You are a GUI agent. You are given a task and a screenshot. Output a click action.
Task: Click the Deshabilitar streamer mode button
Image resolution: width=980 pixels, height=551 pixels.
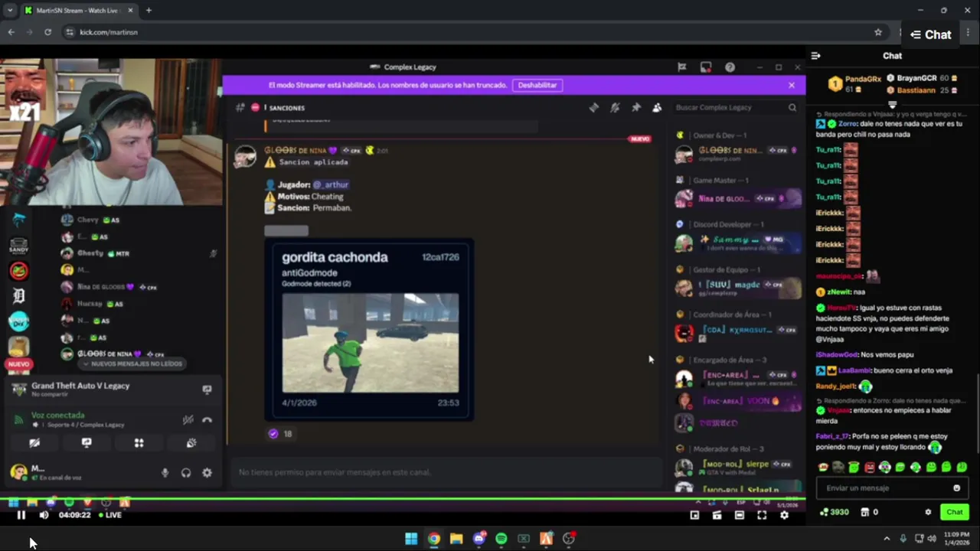[x=537, y=85]
